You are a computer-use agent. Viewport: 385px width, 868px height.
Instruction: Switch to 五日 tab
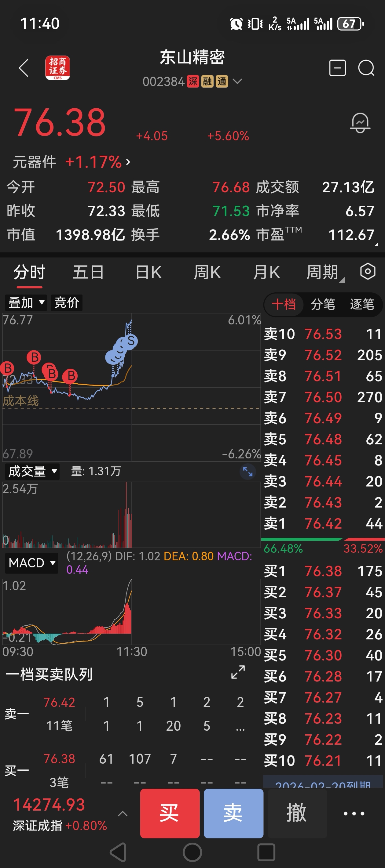pos(88,272)
